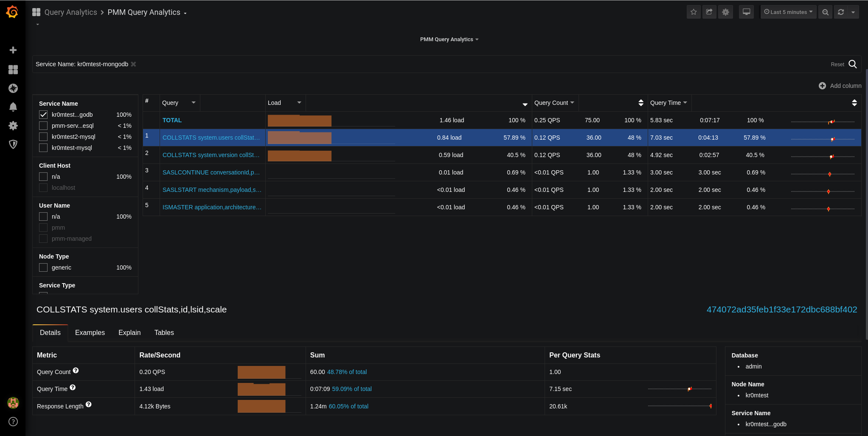
Task: Open Alerting bell icon in sidebar
Action: (13, 107)
